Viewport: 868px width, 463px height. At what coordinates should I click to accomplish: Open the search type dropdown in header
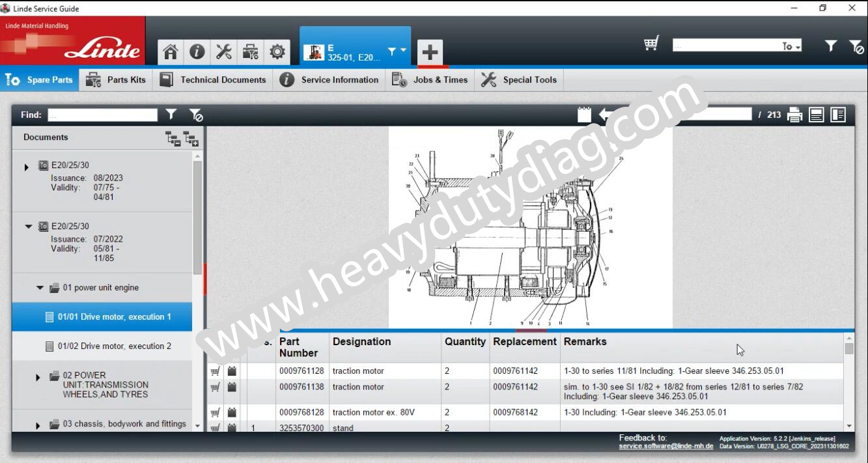coord(792,46)
